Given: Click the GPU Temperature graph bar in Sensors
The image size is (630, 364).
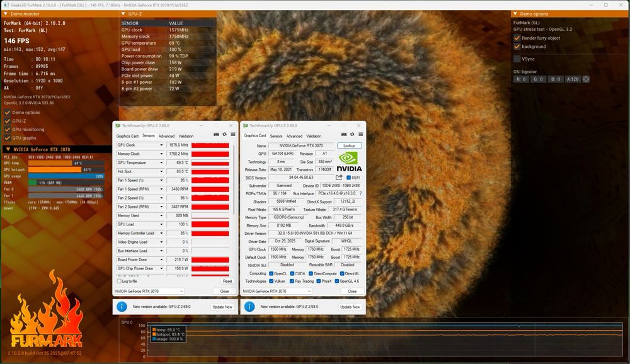Looking at the screenshot, I should tap(210, 162).
